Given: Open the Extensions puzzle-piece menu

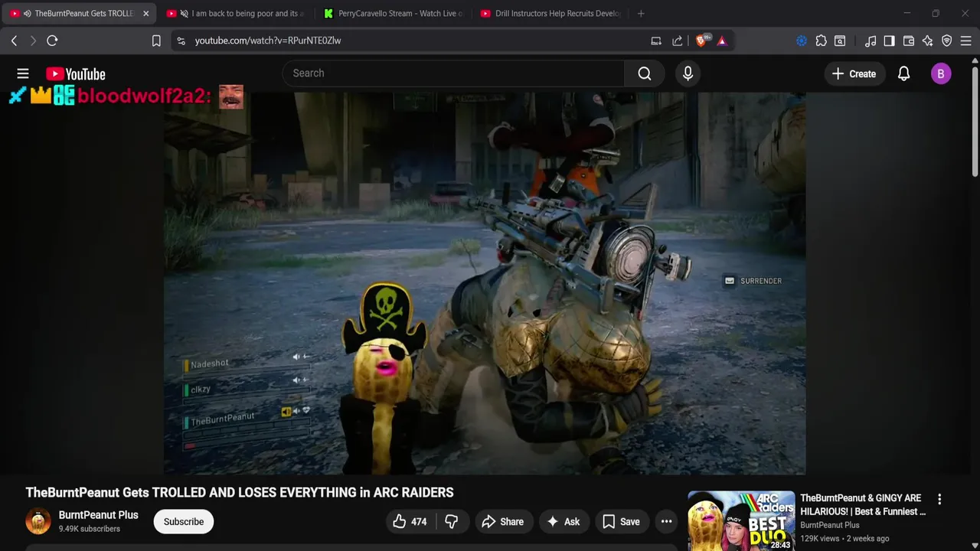Looking at the screenshot, I should (x=821, y=41).
